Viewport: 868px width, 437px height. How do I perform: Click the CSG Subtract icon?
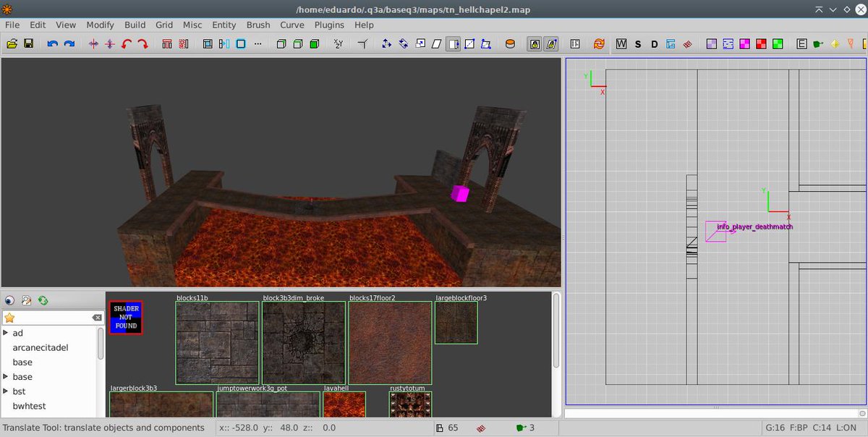[x=208, y=44]
